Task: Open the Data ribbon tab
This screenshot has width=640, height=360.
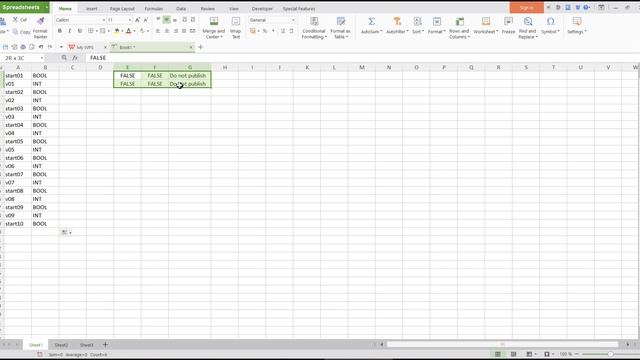Action: point(181,9)
